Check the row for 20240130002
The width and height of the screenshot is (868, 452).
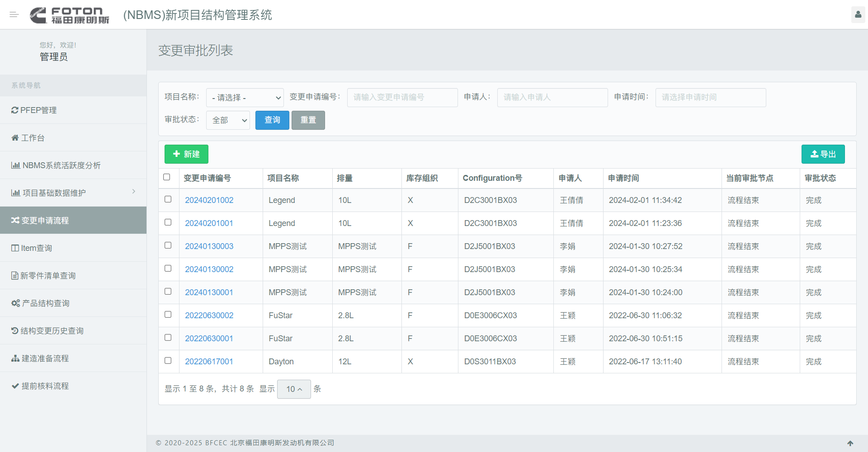(x=168, y=268)
